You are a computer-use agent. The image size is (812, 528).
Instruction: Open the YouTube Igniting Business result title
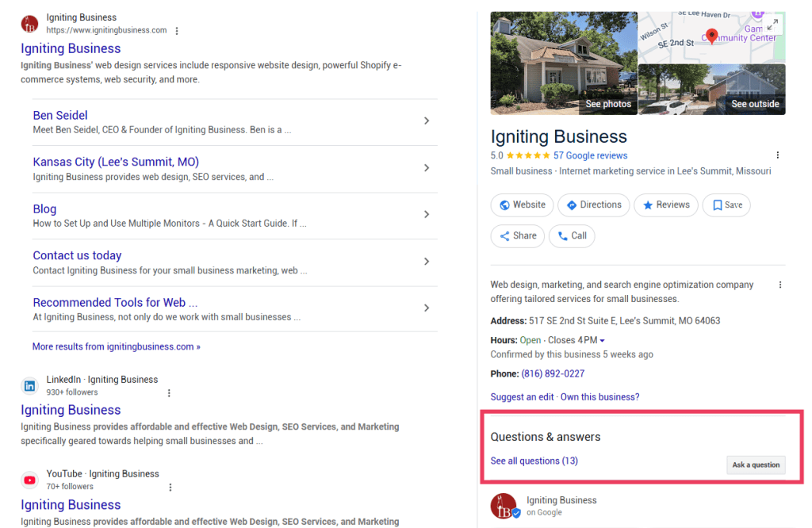tap(71, 505)
